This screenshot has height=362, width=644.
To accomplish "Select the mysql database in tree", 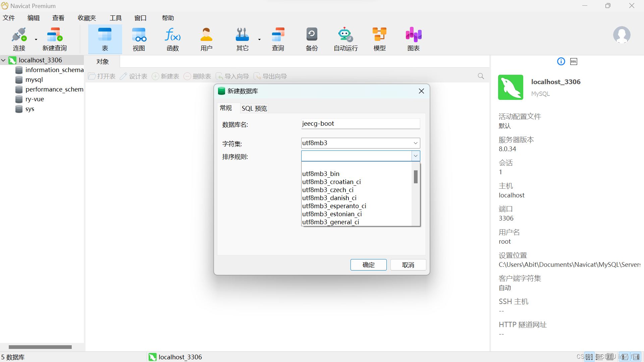I will point(34,79).
